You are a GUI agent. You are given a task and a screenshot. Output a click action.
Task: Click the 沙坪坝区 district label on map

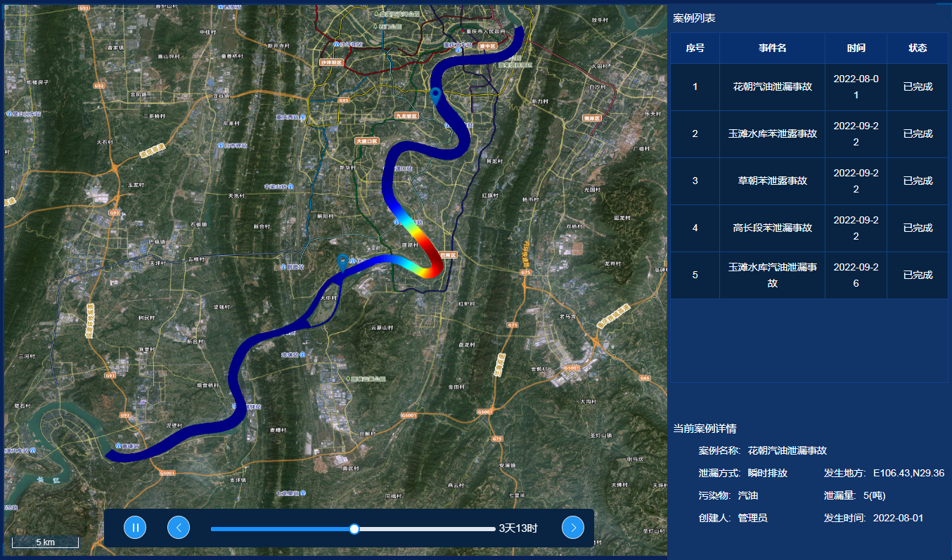[x=330, y=63]
